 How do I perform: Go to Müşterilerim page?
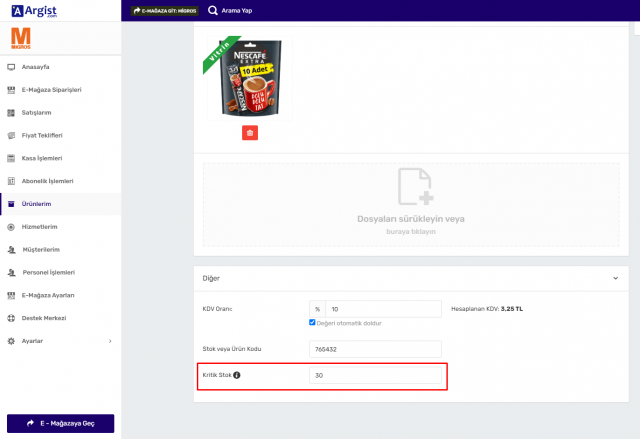tap(40, 249)
